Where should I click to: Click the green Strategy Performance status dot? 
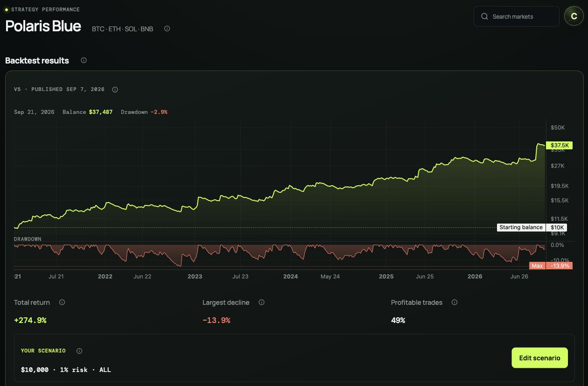(x=7, y=9)
